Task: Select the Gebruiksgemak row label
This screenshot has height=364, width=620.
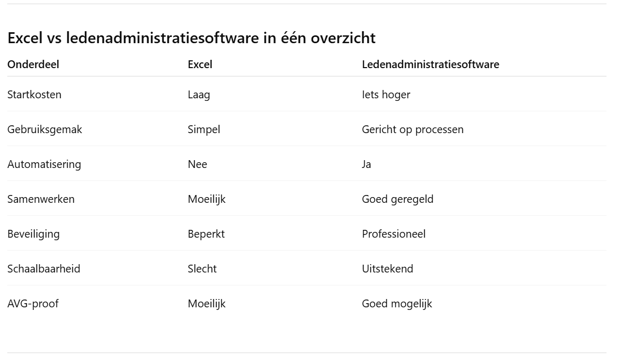Action: coord(45,129)
